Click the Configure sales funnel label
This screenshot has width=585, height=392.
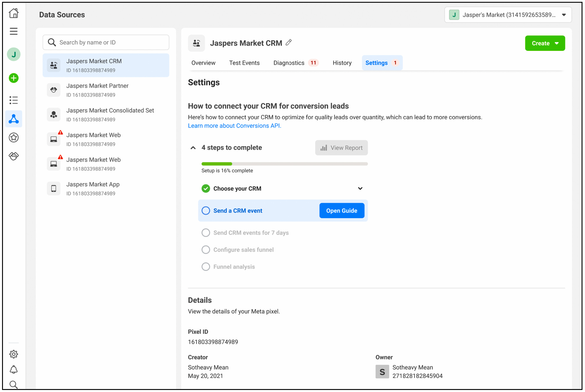(x=243, y=250)
